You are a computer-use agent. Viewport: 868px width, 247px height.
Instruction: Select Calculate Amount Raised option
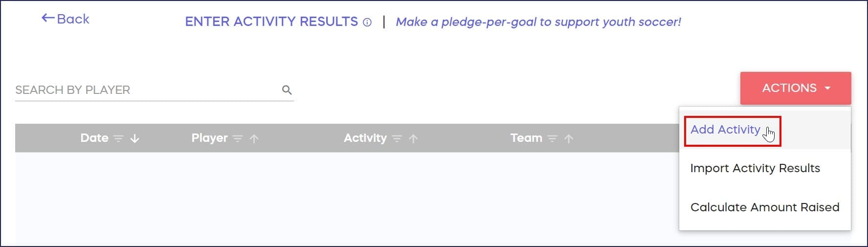click(764, 207)
